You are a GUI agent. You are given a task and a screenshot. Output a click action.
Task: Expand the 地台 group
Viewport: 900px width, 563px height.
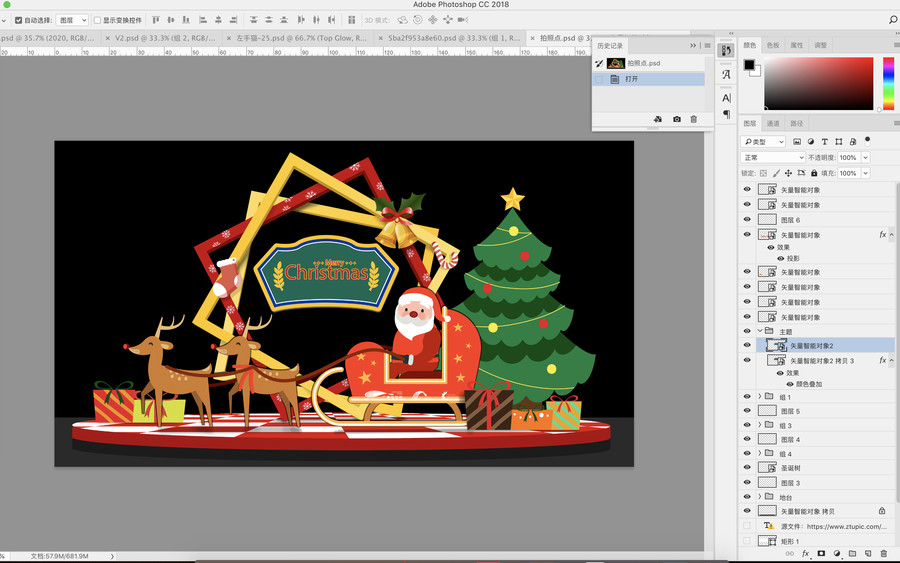pyautogui.click(x=760, y=497)
